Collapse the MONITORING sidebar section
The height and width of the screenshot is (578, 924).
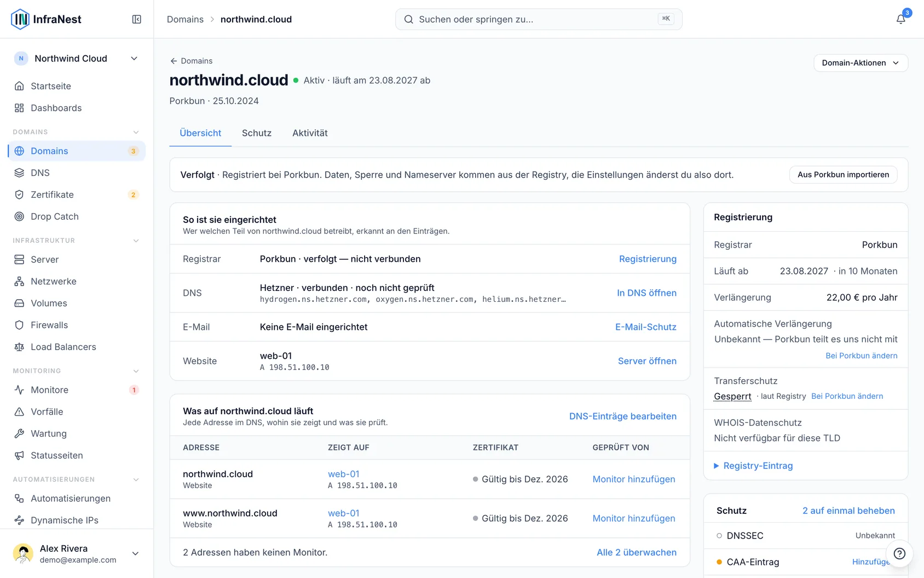point(136,371)
